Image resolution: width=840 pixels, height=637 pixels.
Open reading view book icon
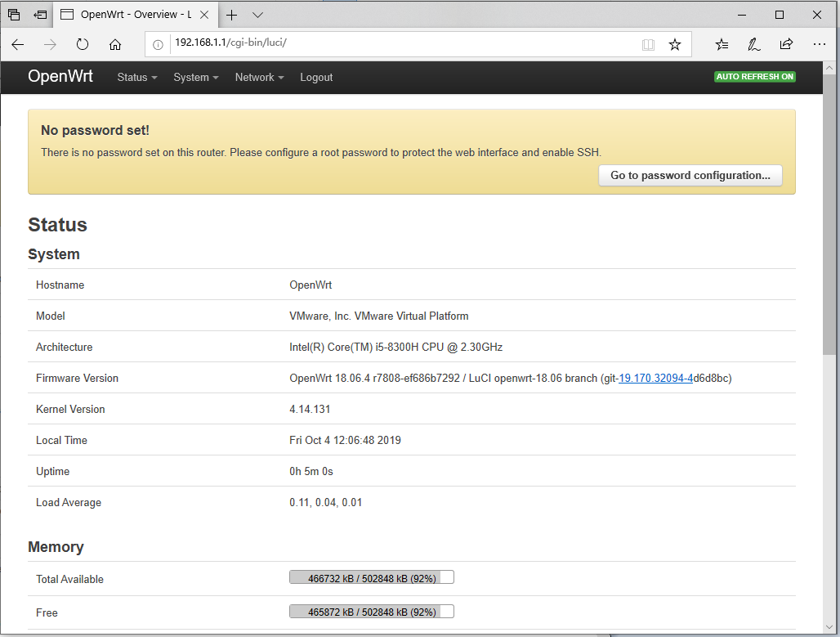648,44
